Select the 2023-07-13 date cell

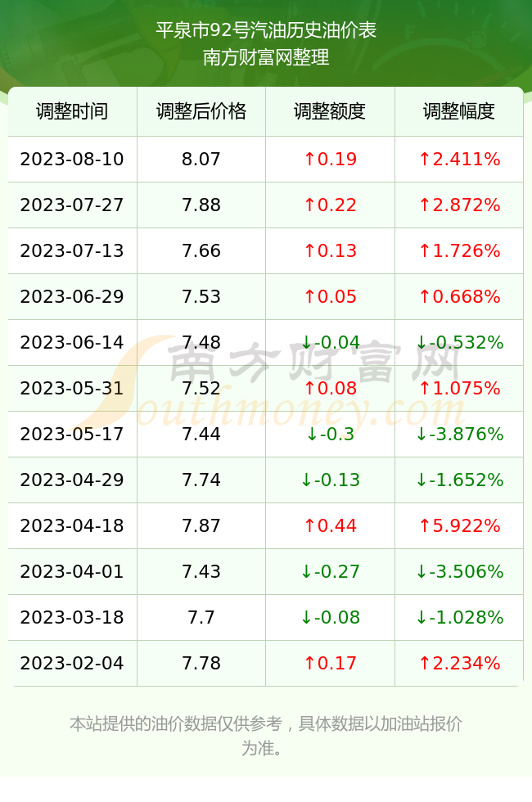(x=72, y=250)
